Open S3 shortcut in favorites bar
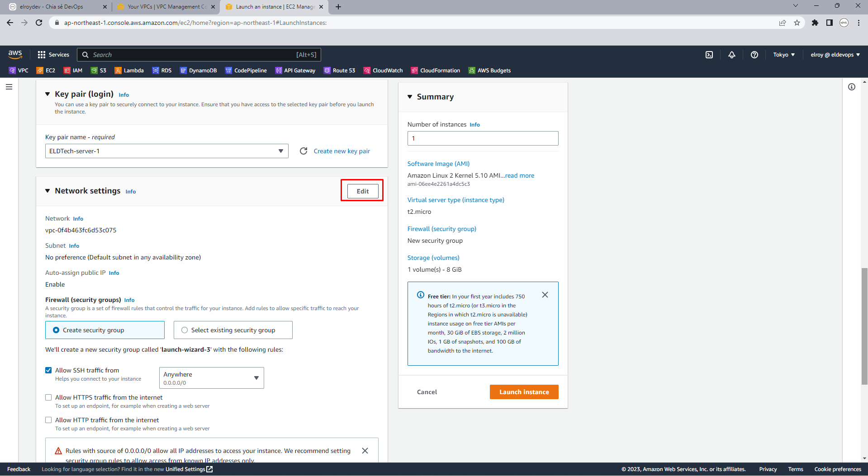 tap(99, 71)
